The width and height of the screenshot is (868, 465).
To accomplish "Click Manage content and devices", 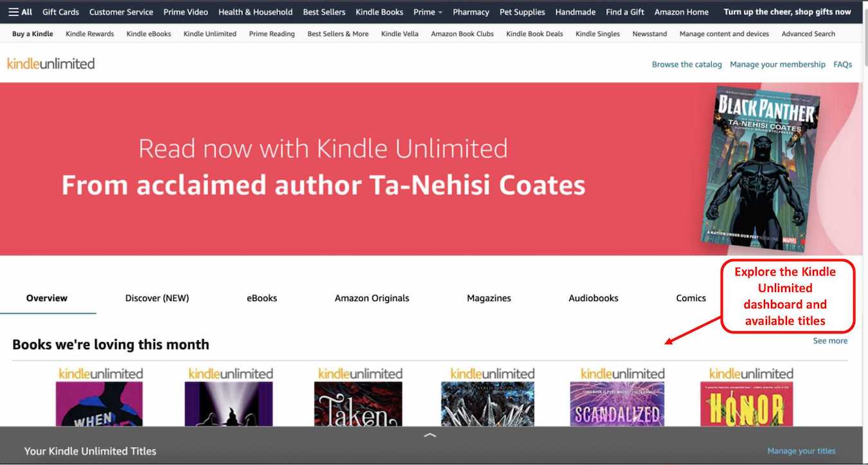I will 724,33.
